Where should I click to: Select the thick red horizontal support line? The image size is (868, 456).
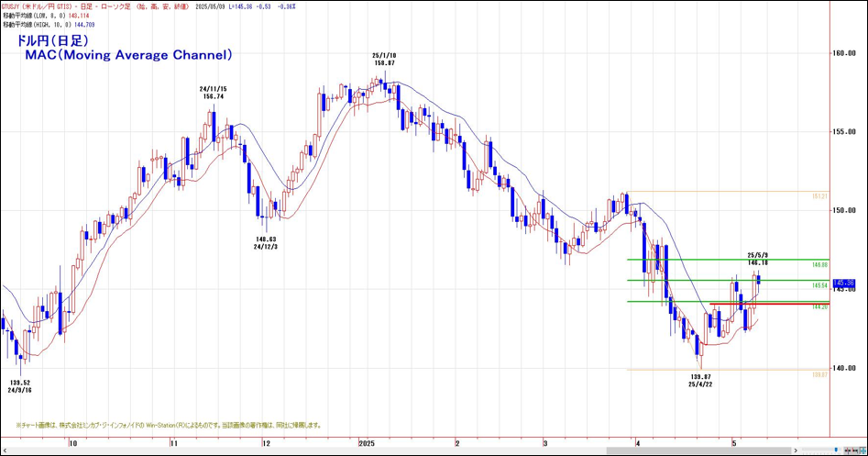coord(769,304)
